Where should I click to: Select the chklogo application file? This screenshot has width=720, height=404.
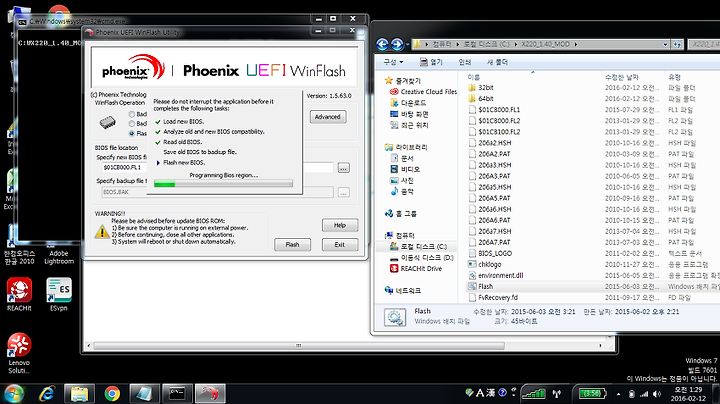click(489, 264)
